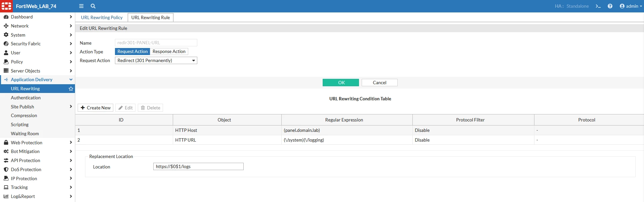Select the HTTP URL condition row
Image resolution: width=644 pixels, height=202 pixels.
(x=360, y=140)
